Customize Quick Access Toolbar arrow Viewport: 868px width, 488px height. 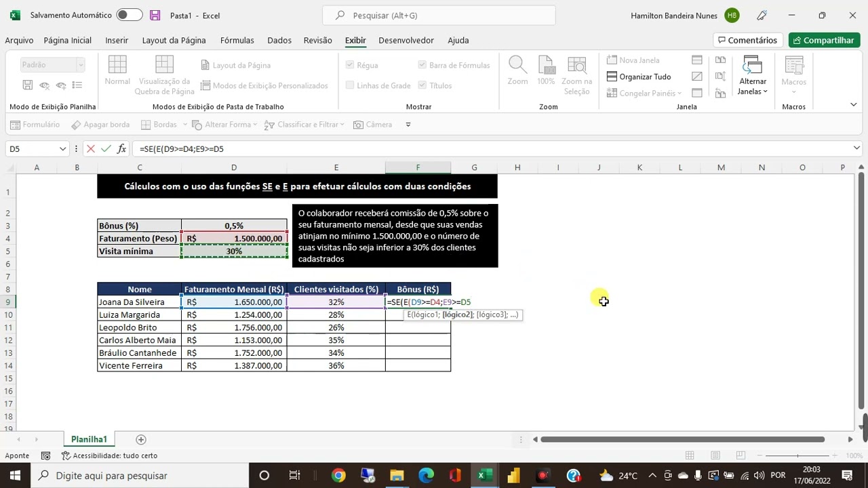(408, 125)
